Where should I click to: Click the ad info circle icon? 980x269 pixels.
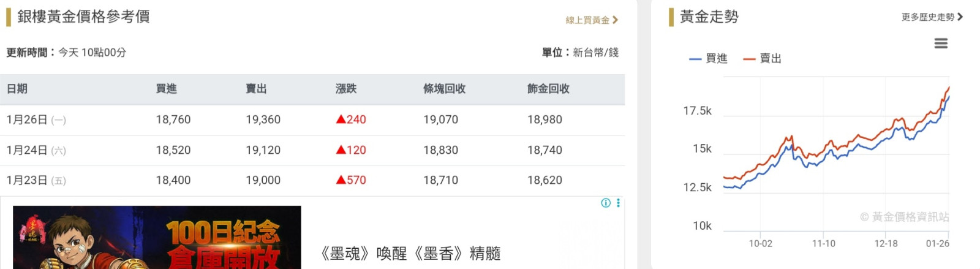[x=606, y=203]
